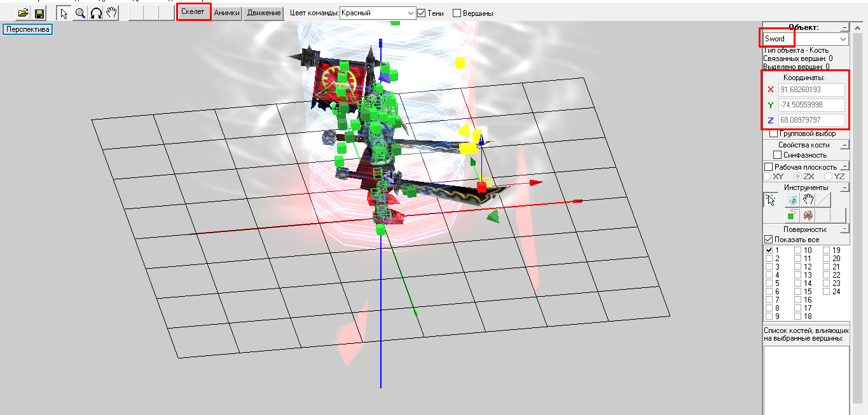Click the Перспектива view button
868x415 pixels.
coord(28,29)
